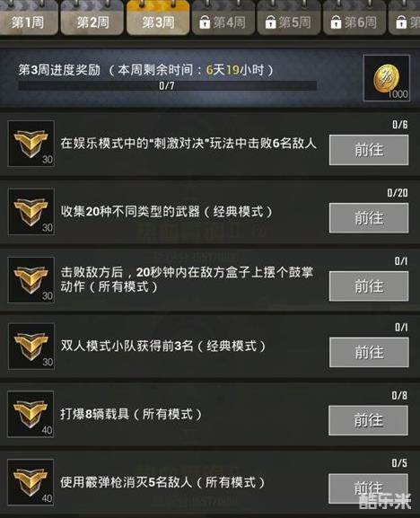
Task: Click the 40-point badge for the 打爆8辆载具 mission
Action: click(31, 414)
